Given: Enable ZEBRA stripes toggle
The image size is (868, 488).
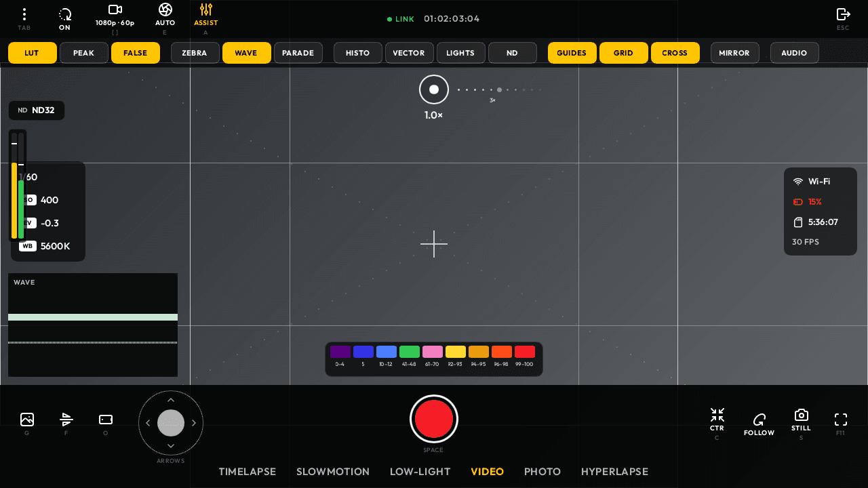Looking at the screenshot, I should pyautogui.click(x=195, y=53).
